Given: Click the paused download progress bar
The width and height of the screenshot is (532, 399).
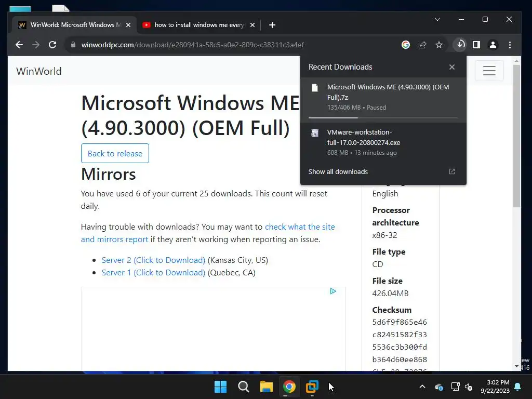Looking at the screenshot, I should click(x=383, y=117).
